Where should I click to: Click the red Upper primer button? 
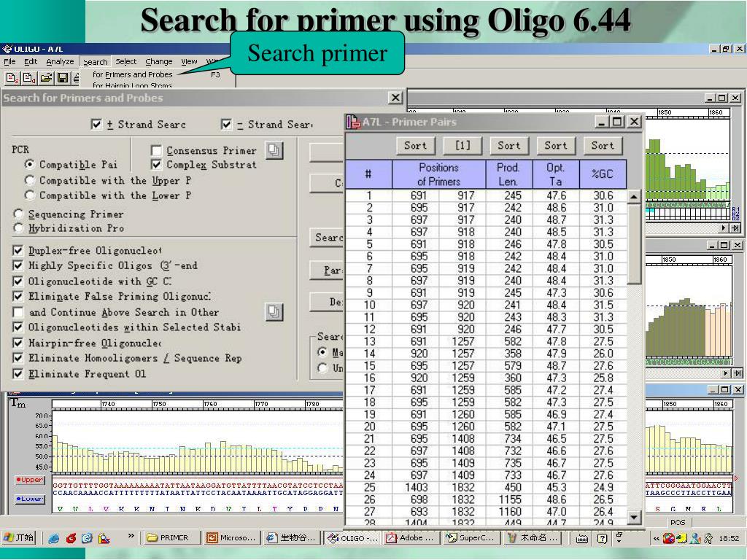pos(29,480)
